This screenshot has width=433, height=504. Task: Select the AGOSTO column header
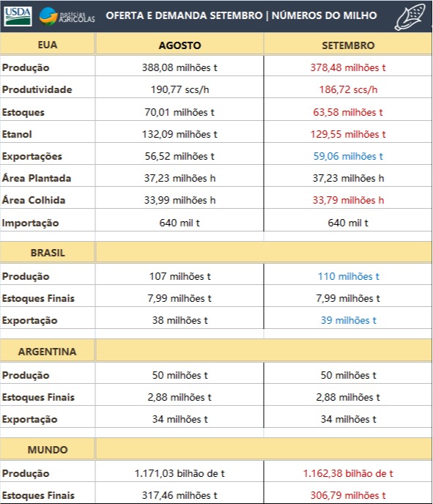(180, 45)
